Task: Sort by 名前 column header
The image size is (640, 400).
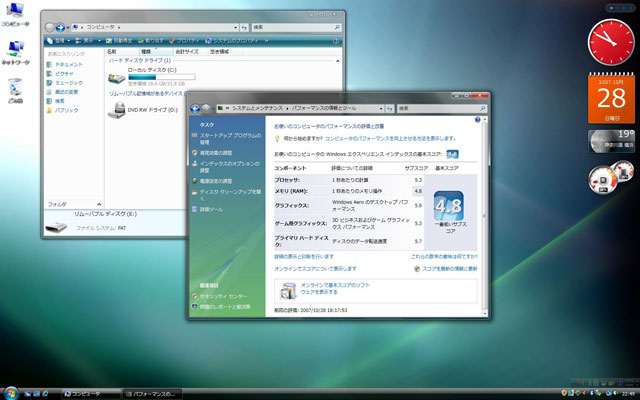Action: [122, 52]
